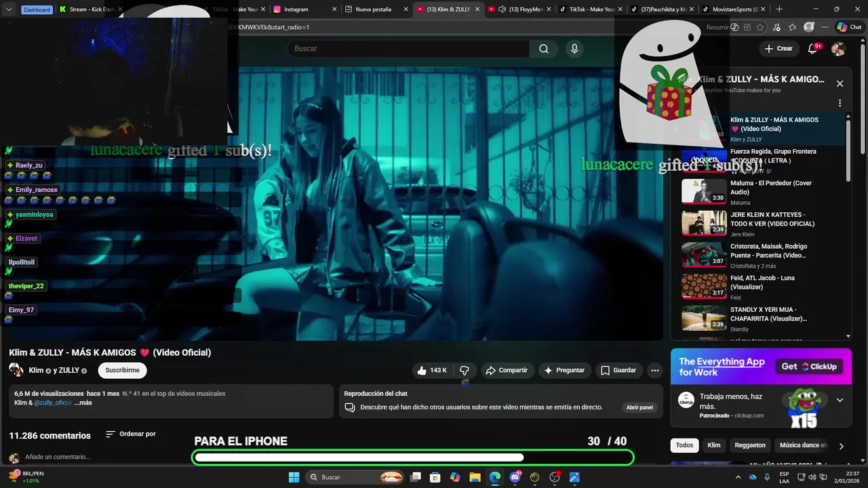Viewport: 868px width, 488px height.
Task: Select the Reggaeton filter chip
Action: pyautogui.click(x=750, y=445)
